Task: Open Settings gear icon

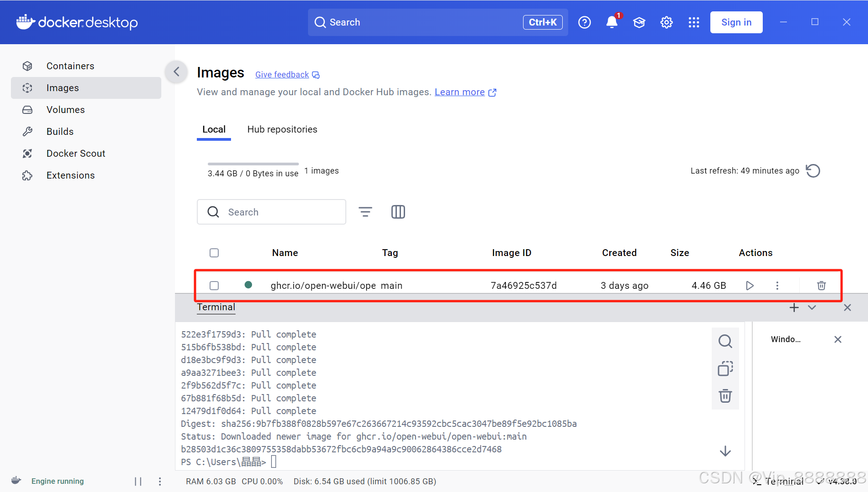Action: [667, 22]
